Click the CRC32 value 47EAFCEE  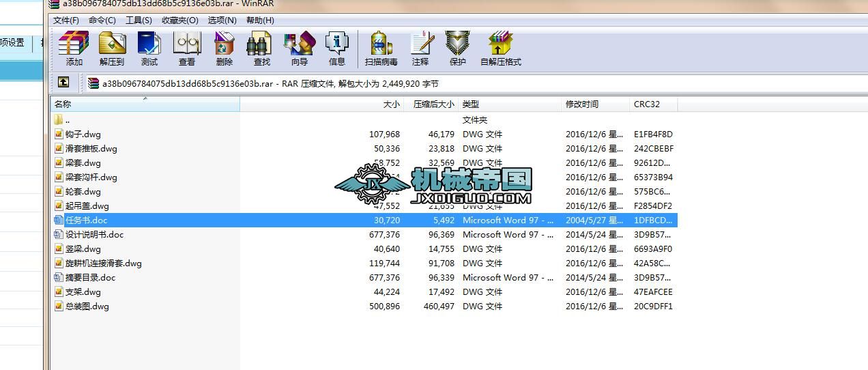click(653, 292)
